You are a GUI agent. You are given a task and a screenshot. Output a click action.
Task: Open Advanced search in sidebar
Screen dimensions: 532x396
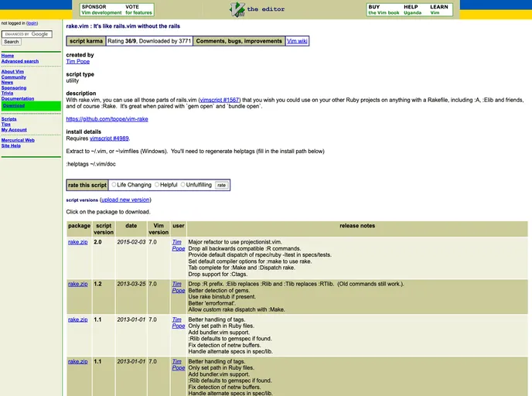click(x=20, y=61)
